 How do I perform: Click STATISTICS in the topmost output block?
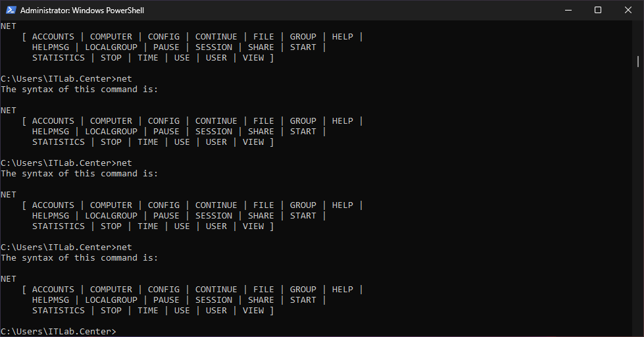click(x=59, y=57)
